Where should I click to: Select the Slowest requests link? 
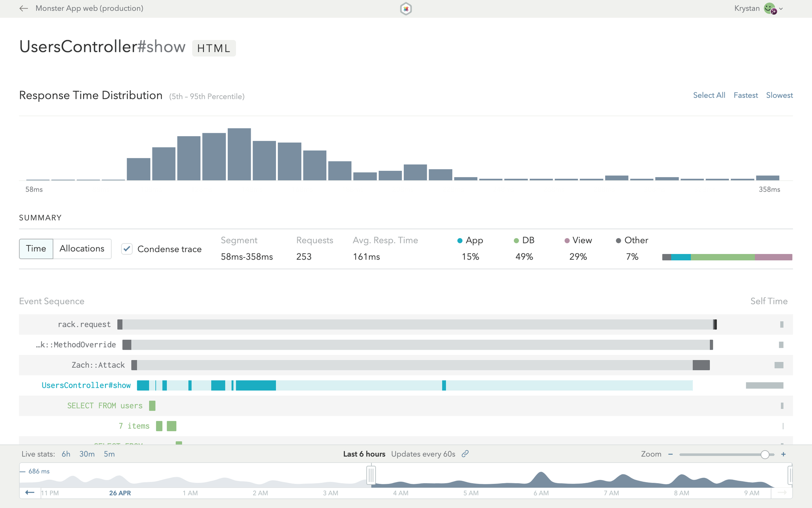pyautogui.click(x=779, y=95)
